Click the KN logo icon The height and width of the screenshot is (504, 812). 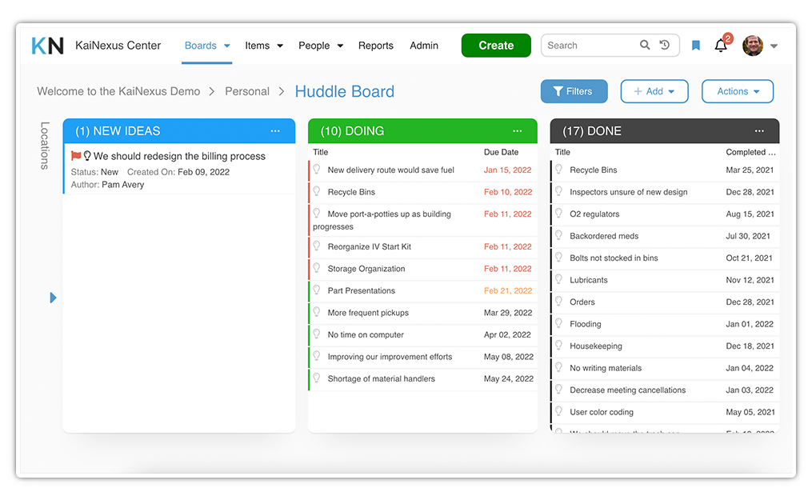pyautogui.click(x=47, y=46)
